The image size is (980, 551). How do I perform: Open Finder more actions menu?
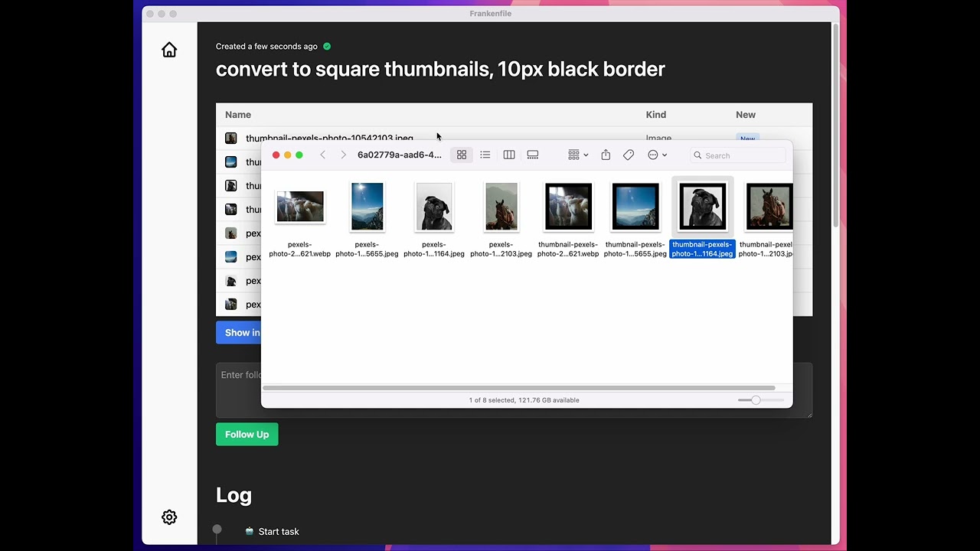657,155
